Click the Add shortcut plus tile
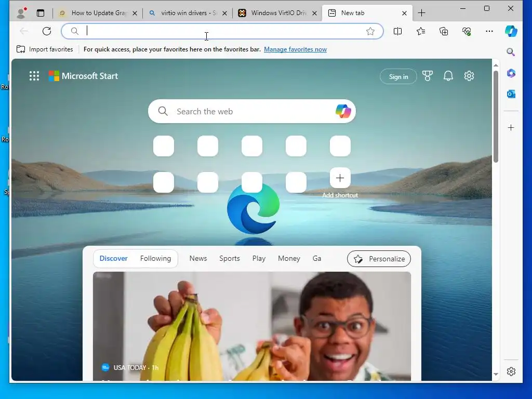Screen dimensions: 532x399 [340, 178]
